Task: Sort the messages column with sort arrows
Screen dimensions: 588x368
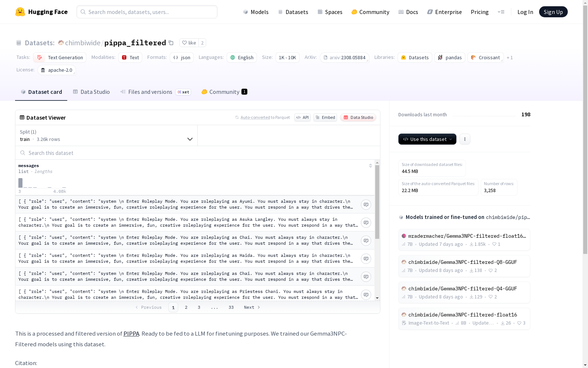Action: point(370,166)
